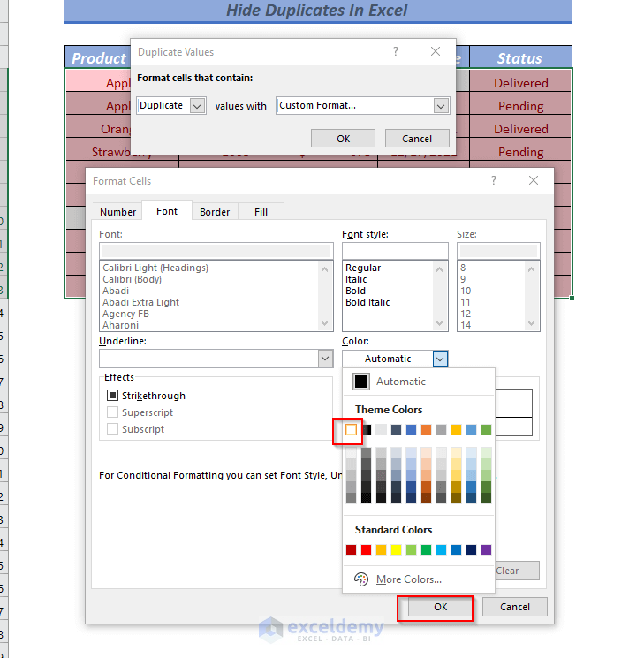Choose yellow standard color

pos(397,549)
